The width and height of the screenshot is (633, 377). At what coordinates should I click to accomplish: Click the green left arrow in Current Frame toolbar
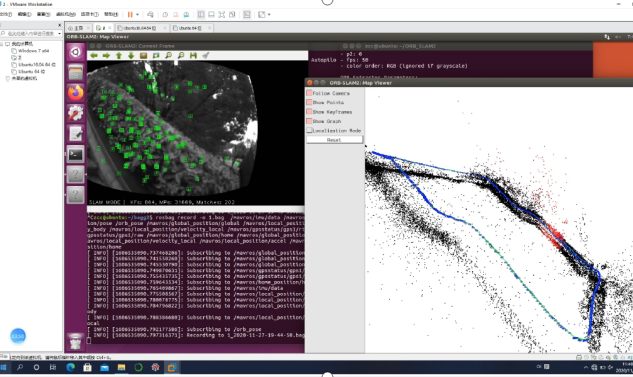click(94, 55)
